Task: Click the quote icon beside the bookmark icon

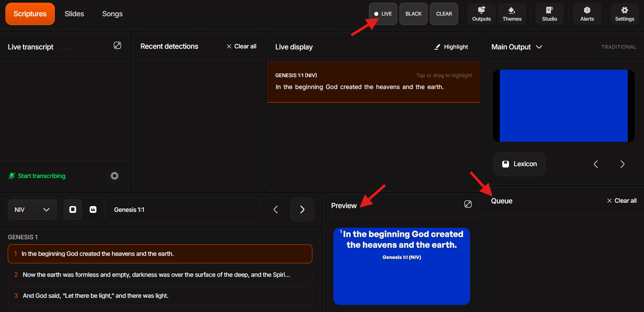Action: click(x=93, y=209)
